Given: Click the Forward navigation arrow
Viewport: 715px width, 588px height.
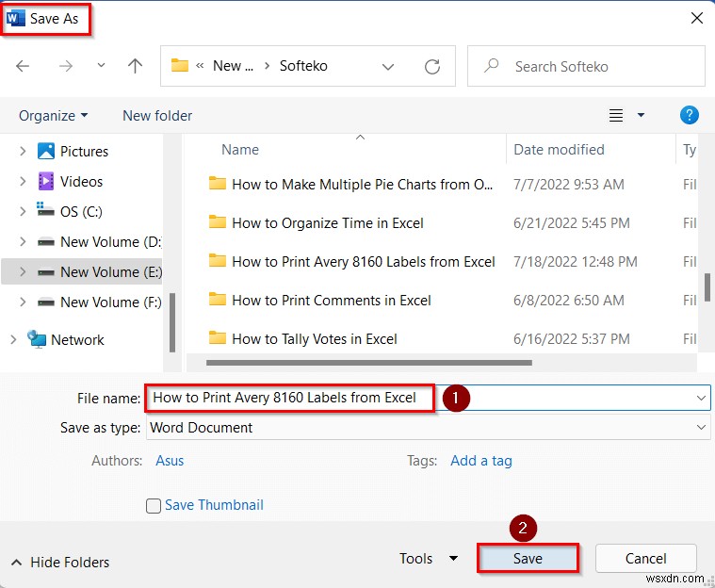Looking at the screenshot, I should [x=66, y=66].
